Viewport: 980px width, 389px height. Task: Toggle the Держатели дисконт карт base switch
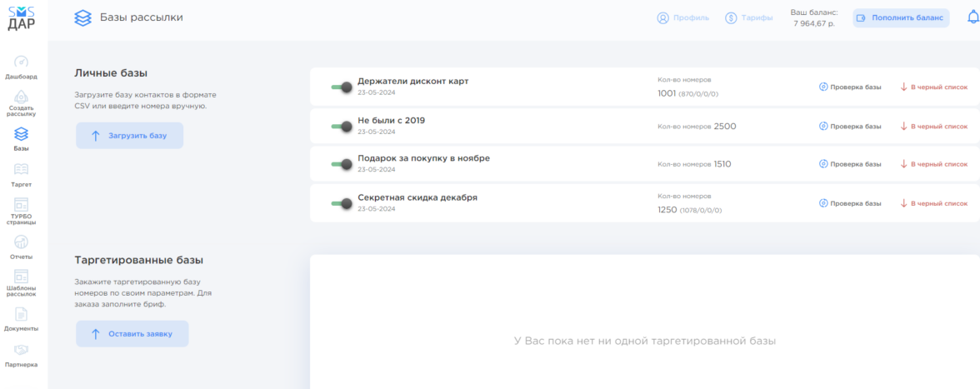(342, 87)
